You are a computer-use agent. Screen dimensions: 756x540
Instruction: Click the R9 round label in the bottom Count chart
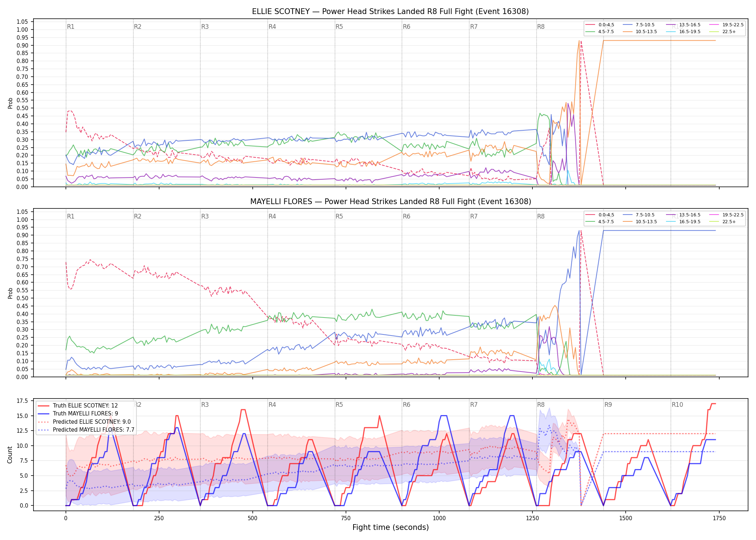pos(608,405)
